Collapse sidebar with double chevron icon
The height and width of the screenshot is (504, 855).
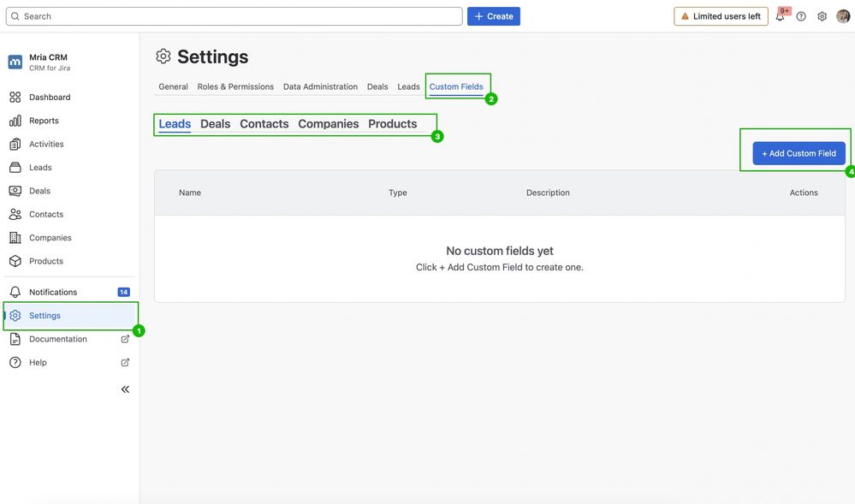[x=126, y=389]
